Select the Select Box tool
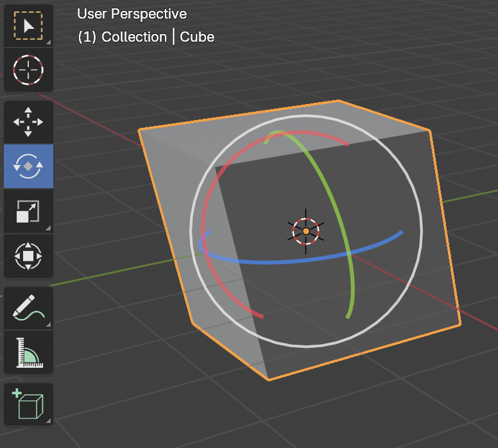The height and width of the screenshot is (448, 498). pos(28,25)
